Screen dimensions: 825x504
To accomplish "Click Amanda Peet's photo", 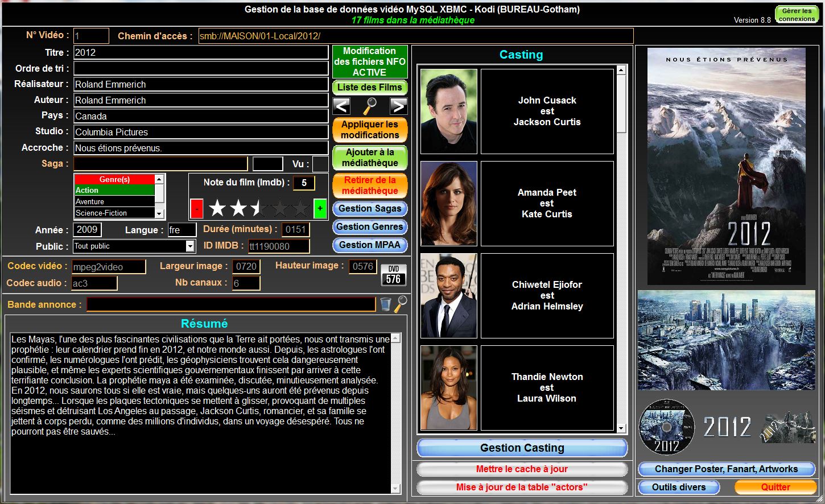I will (x=449, y=204).
